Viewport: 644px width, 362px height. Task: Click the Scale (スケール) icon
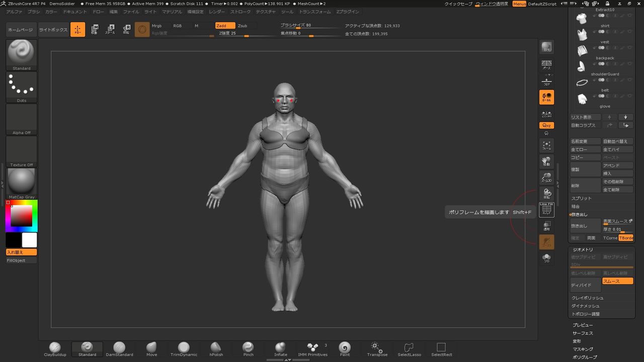pos(110,30)
